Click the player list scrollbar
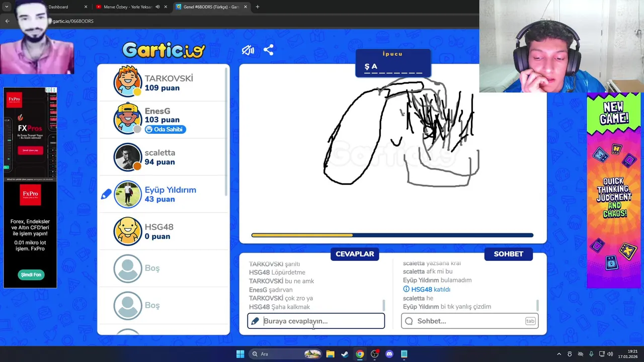The image size is (644, 362). (226, 131)
